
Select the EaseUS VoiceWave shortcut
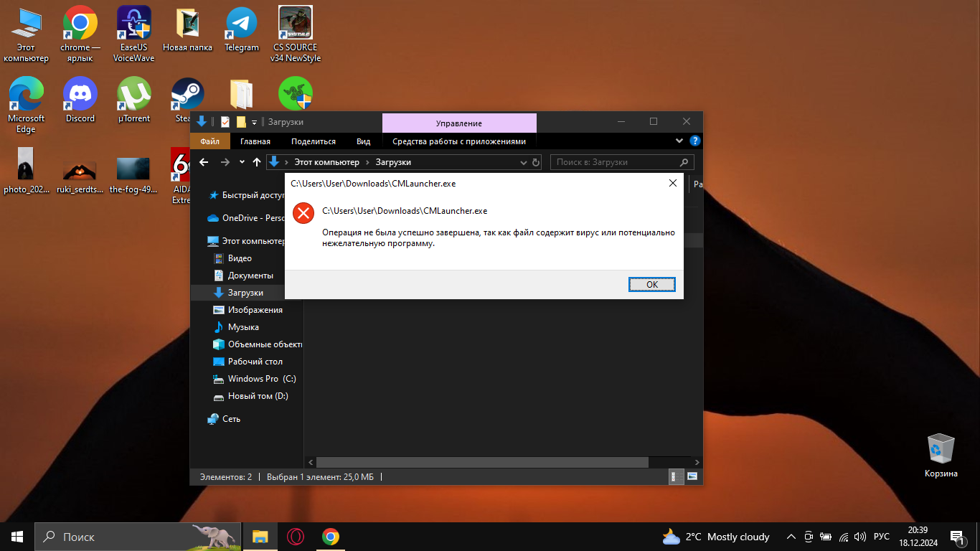pos(133,29)
